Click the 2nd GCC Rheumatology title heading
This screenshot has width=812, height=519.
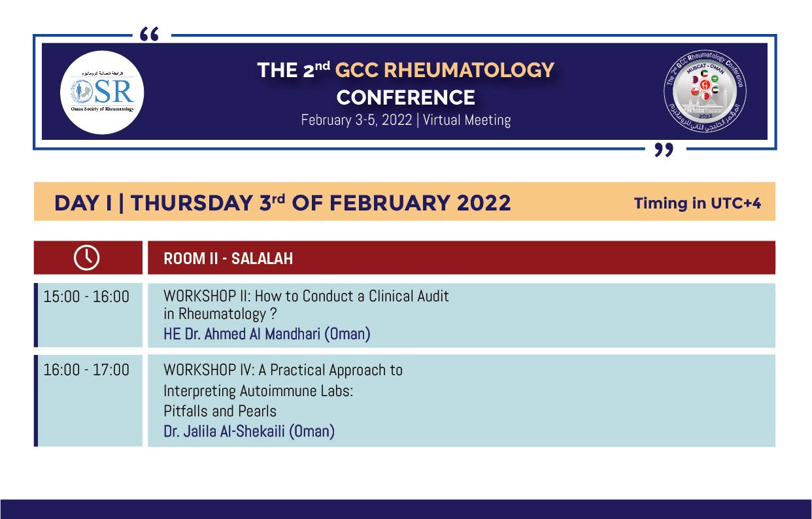(x=405, y=70)
